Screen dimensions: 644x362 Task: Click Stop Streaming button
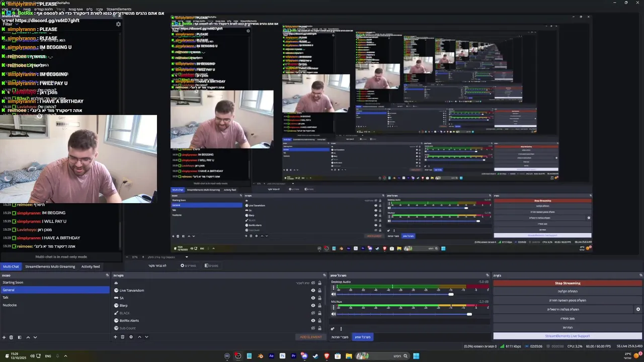tap(568, 283)
